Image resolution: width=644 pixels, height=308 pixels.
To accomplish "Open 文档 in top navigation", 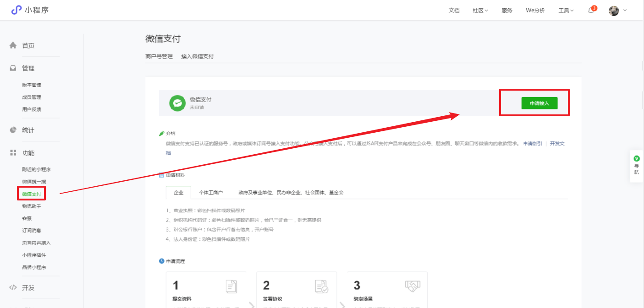I will click(454, 11).
